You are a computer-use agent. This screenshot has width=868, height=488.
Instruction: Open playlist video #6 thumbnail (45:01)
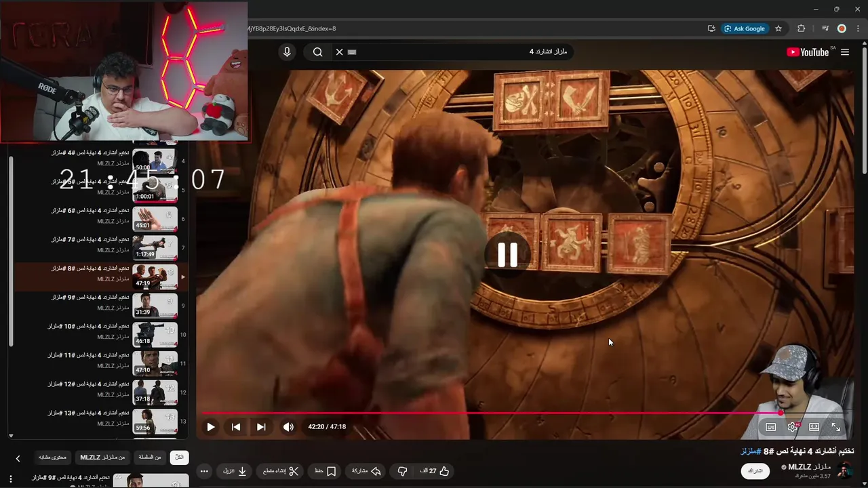click(x=155, y=219)
